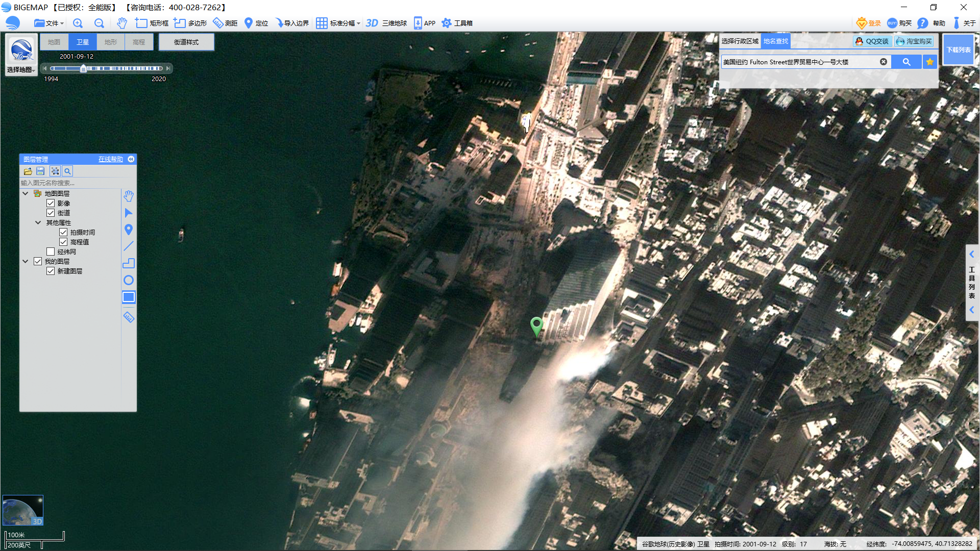Select the circle drawing tool

pyautogui.click(x=129, y=280)
